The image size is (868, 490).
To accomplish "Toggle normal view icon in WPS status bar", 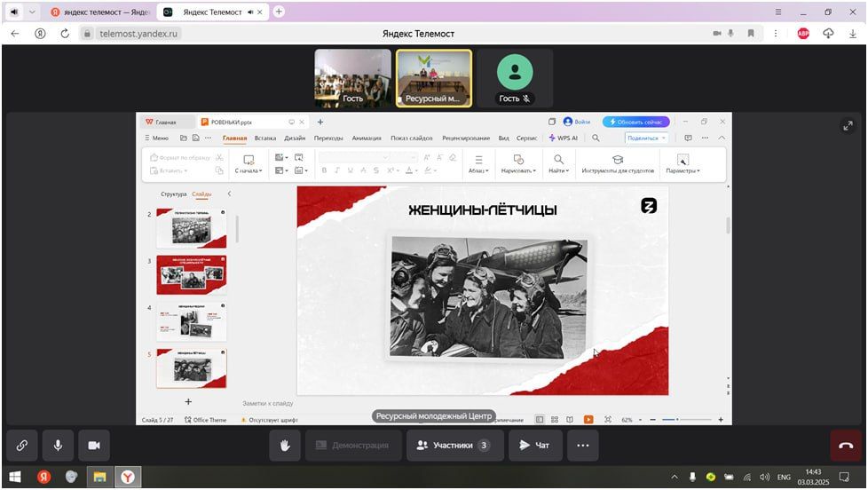I will [x=540, y=420].
